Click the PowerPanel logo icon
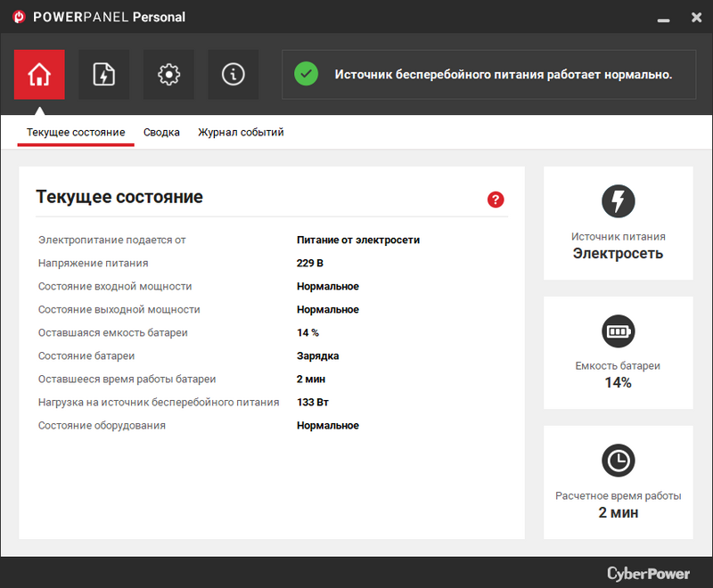The image size is (713, 588). (19, 18)
